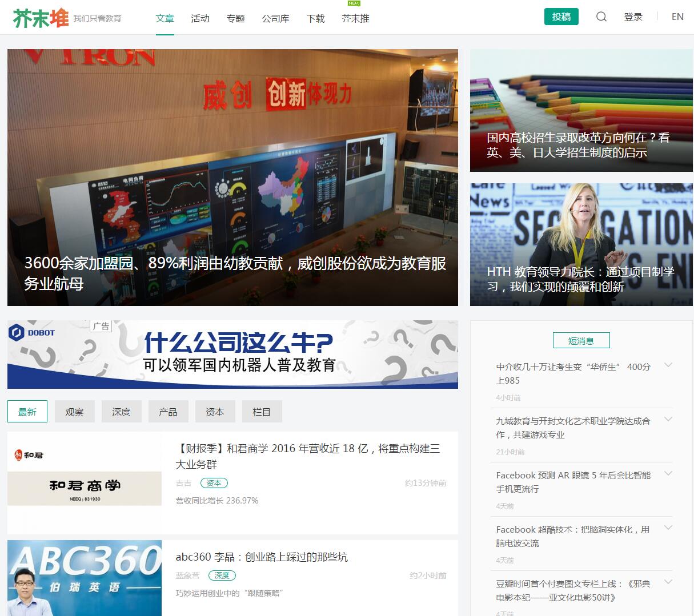Open the ABC360 article thumbnail

click(x=85, y=578)
